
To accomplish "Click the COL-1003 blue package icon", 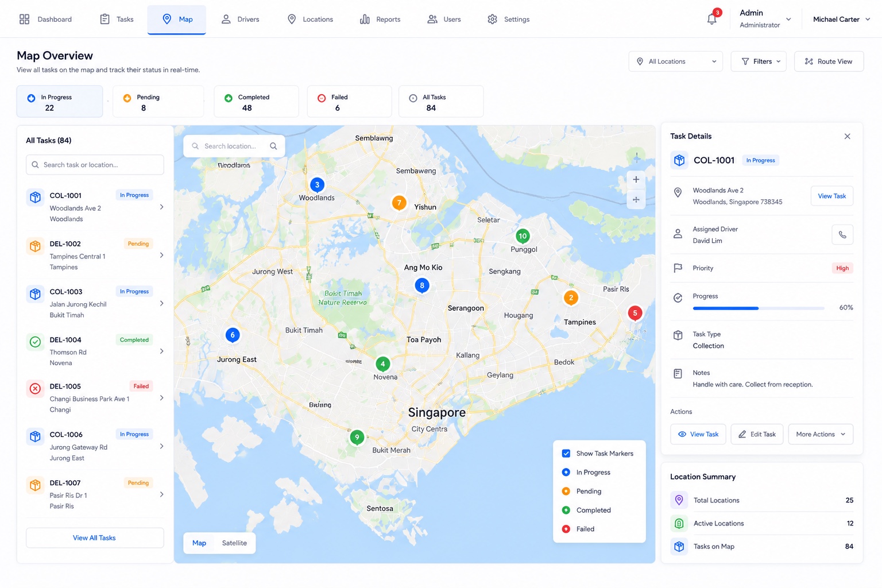I will point(35,294).
